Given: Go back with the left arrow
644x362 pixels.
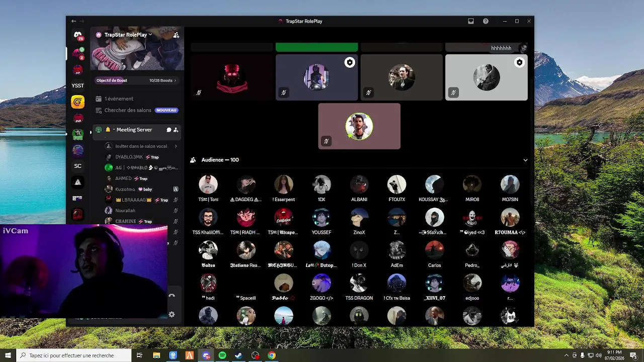Looking at the screenshot, I should coord(73,21).
